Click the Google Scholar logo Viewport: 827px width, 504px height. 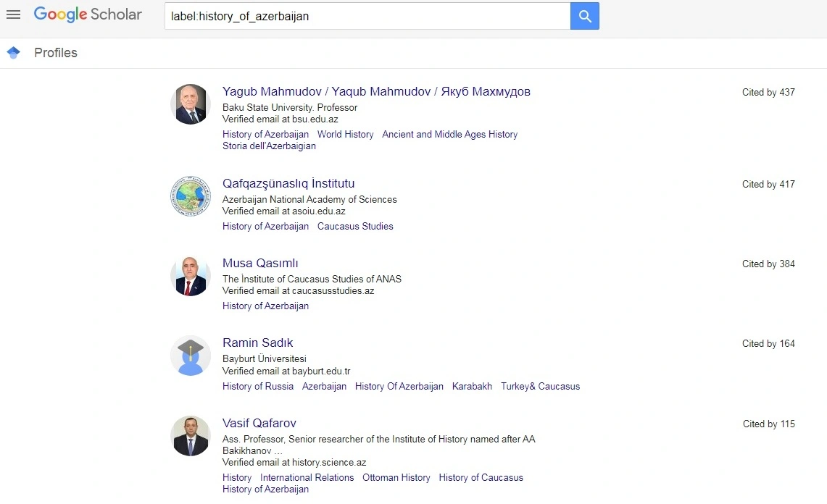pos(88,14)
